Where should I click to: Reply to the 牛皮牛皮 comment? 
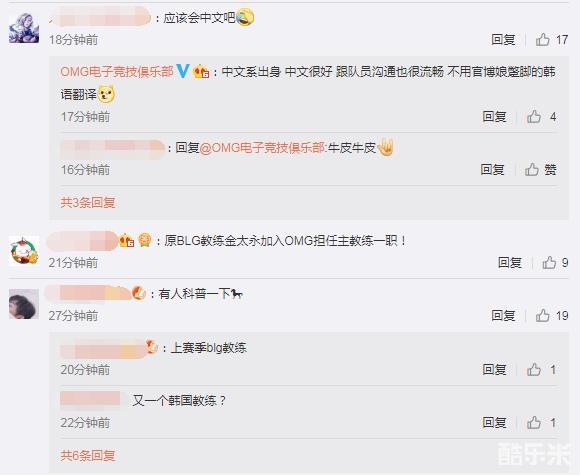(x=492, y=169)
